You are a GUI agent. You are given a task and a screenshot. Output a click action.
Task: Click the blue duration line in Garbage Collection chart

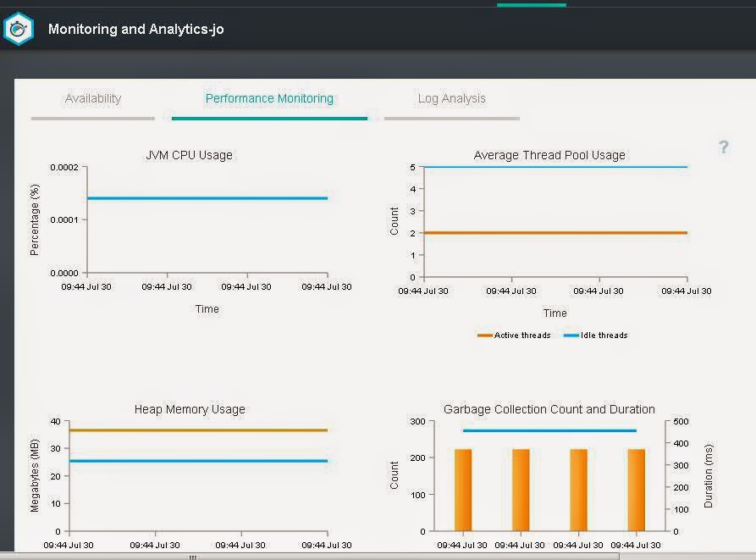(x=549, y=430)
